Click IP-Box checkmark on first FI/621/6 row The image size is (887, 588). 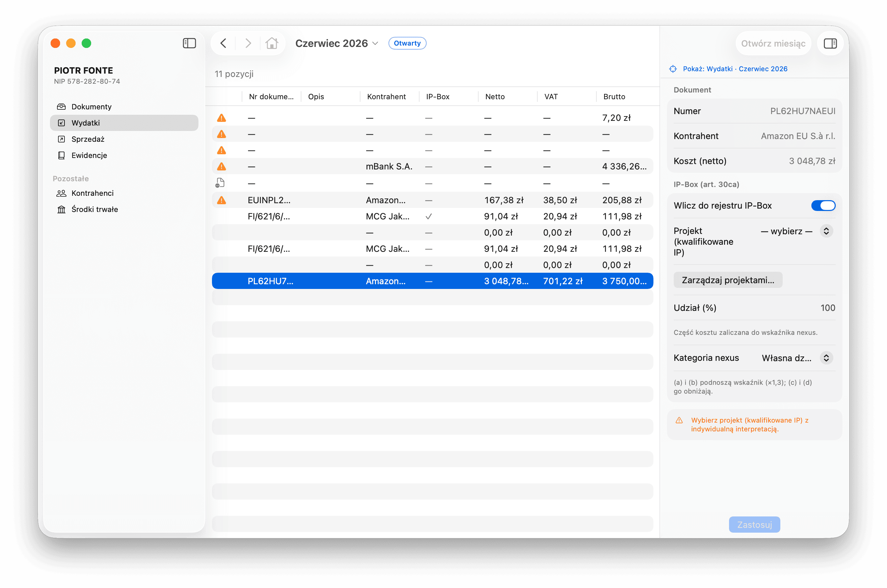(429, 216)
